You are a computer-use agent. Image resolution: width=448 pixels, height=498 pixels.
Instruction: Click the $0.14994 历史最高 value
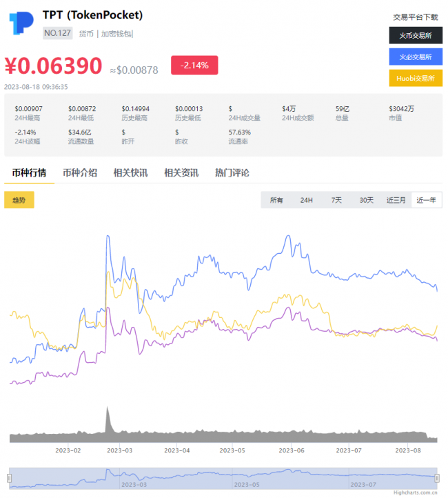(136, 108)
